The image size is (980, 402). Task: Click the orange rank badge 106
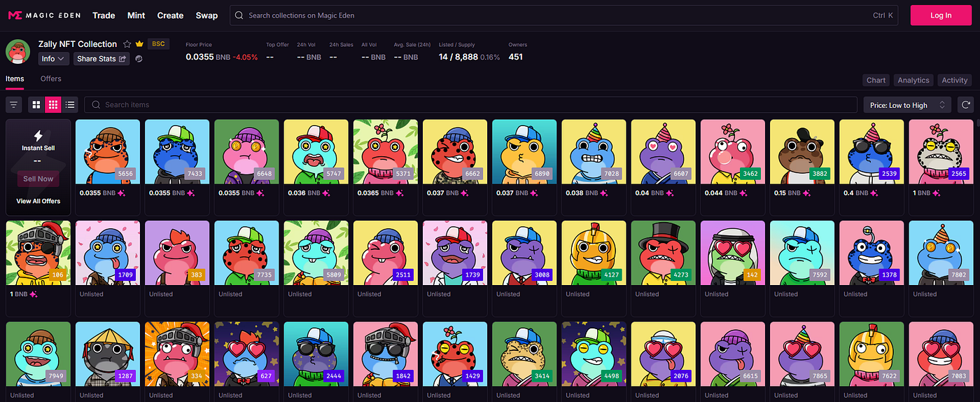(x=59, y=275)
